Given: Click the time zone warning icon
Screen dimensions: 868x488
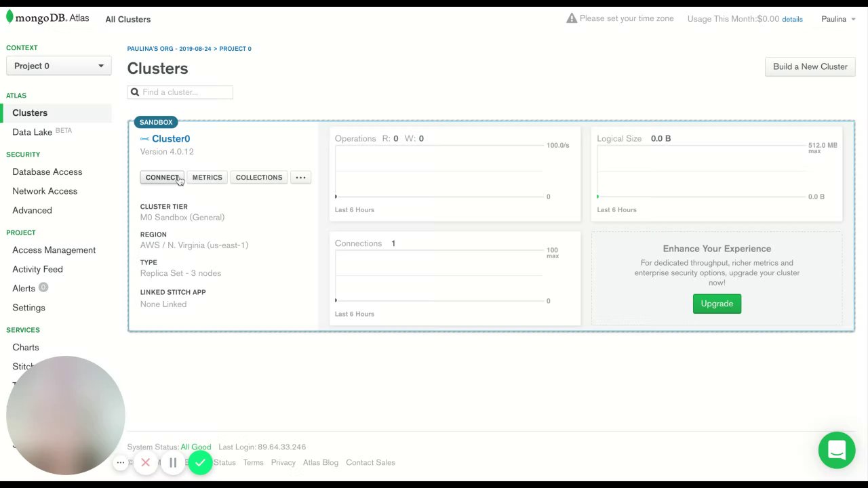Looking at the screenshot, I should coord(572,18).
